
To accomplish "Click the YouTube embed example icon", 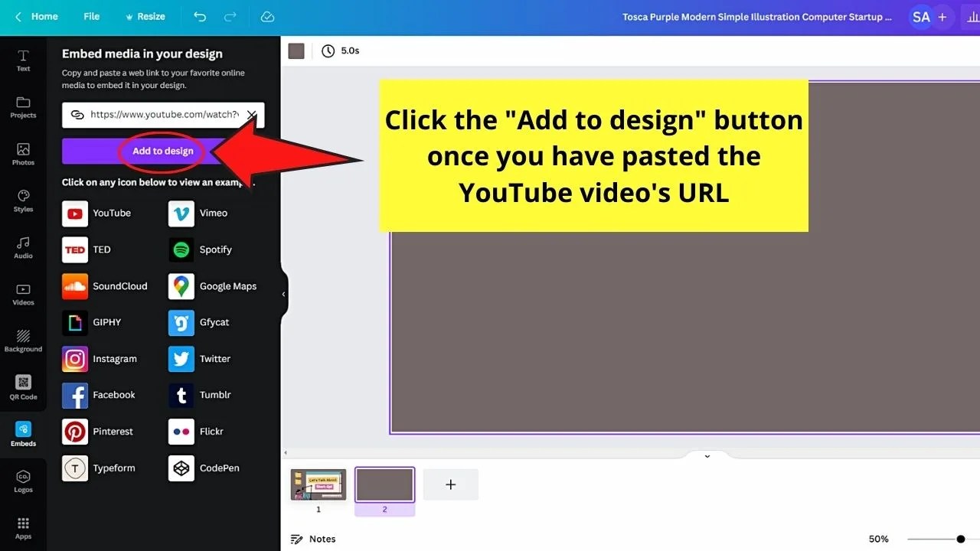I will 74,214.
